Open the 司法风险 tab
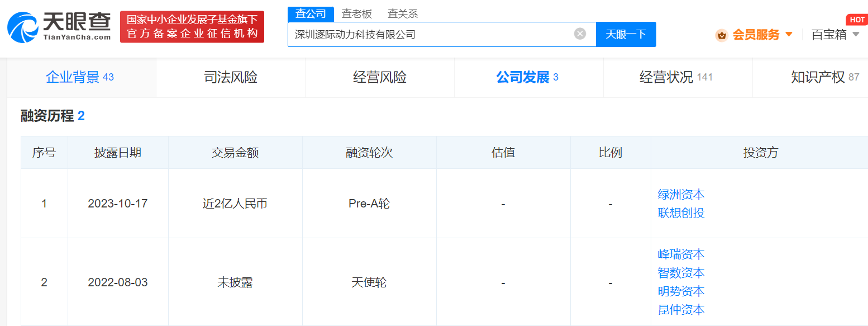Viewport: 868px width, 326px height. click(x=231, y=77)
